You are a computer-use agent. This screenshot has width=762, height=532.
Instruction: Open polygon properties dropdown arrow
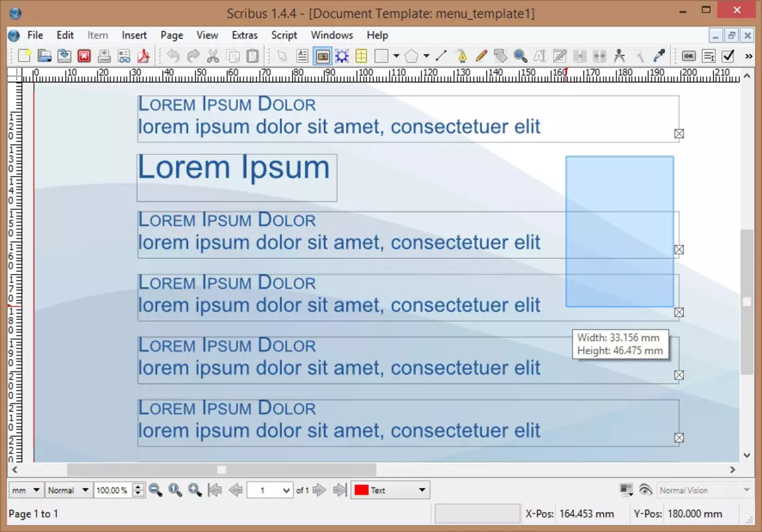pyautogui.click(x=427, y=56)
